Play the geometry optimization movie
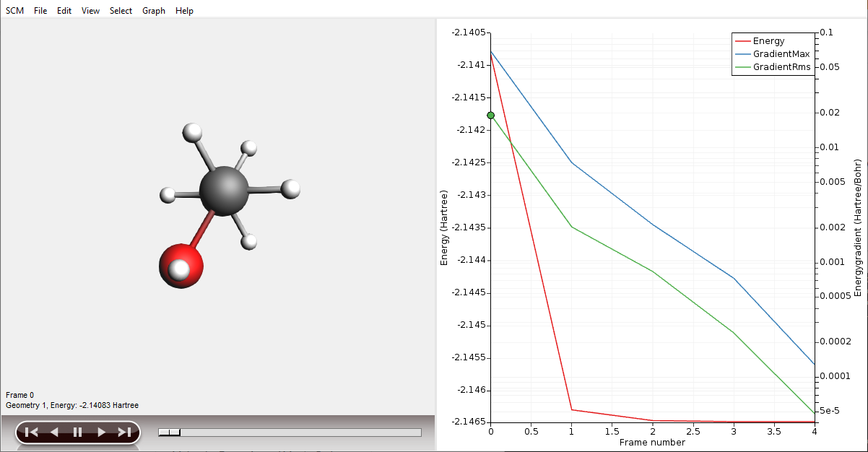 click(x=100, y=431)
